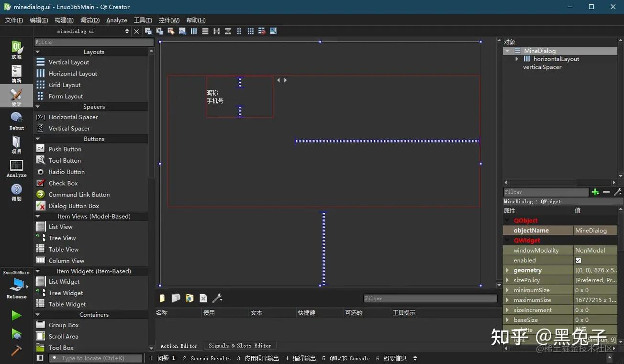Expand the geometry property

click(508, 270)
